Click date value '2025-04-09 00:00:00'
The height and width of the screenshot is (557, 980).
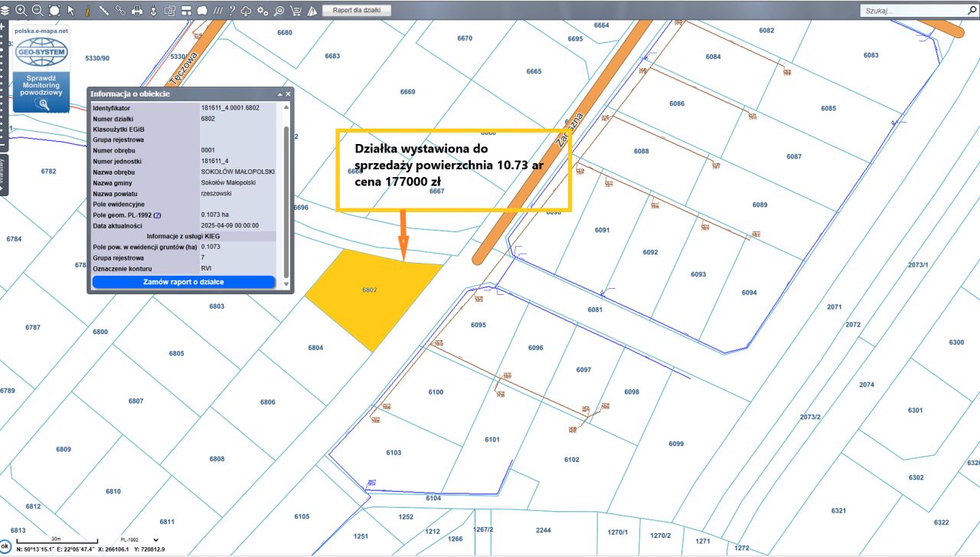click(230, 225)
